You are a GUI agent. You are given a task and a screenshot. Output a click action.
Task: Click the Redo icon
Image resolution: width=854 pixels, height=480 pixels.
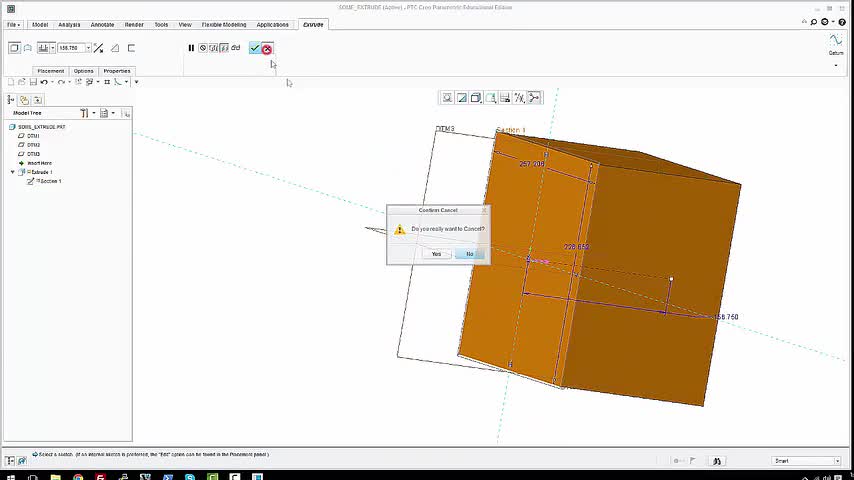(x=61, y=82)
